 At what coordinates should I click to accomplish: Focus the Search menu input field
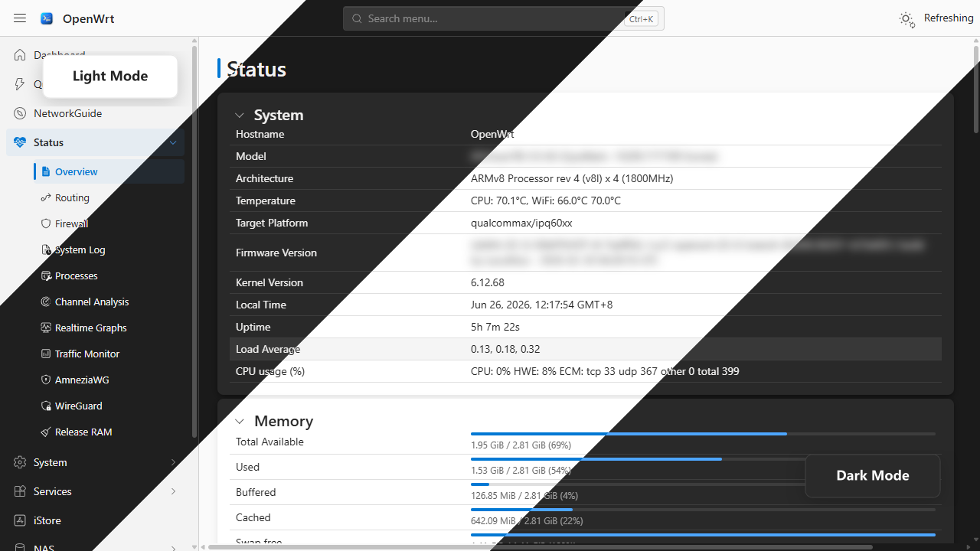[x=504, y=18]
